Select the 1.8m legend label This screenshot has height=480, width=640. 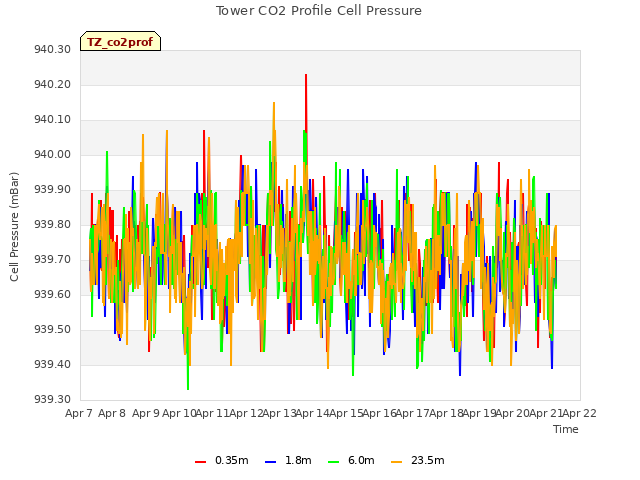(x=298, y=460)
